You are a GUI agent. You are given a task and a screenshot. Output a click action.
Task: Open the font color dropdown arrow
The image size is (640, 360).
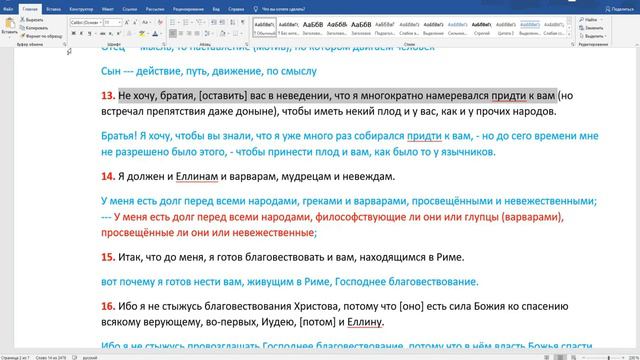click(161, 33)
